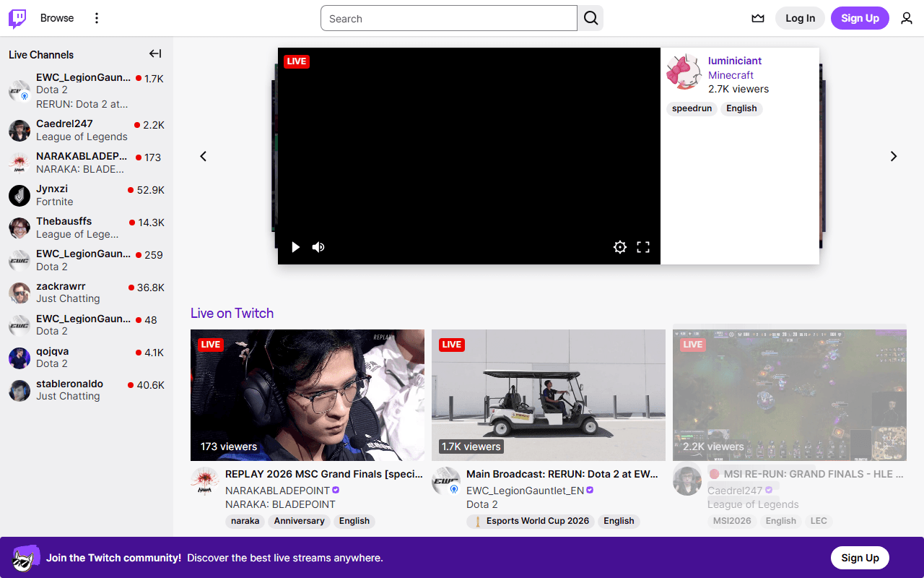Open the Minecraft category link
Viewport: 924px width, 578px height.
click(x=731, y=75)
